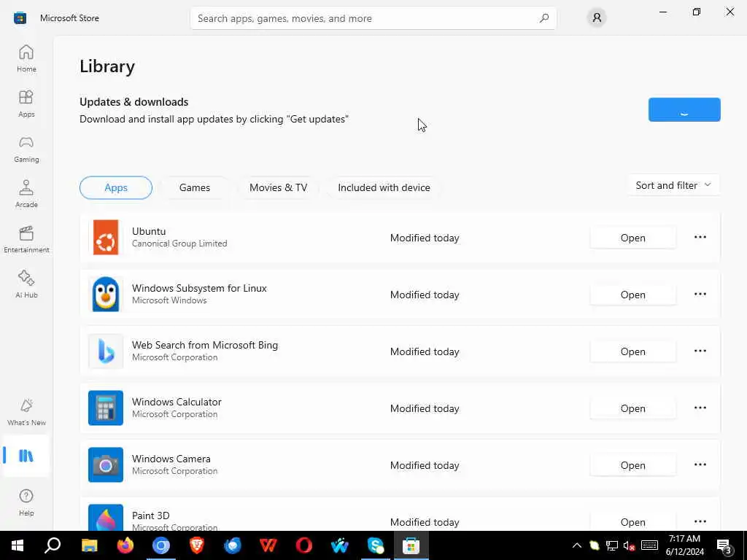Viewport: 747px width, 560px height.
Task: Open the user profile icon
Action: pos(597,18)
